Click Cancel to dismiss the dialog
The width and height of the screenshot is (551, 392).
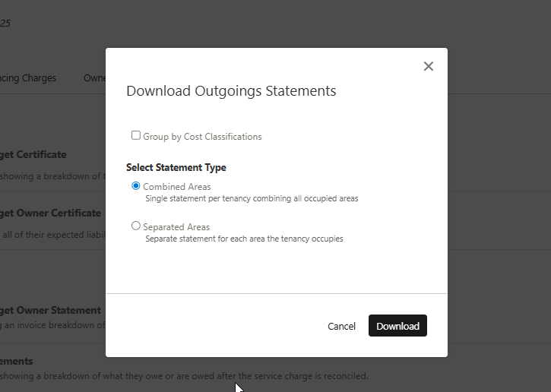click(x=341, y=326)
